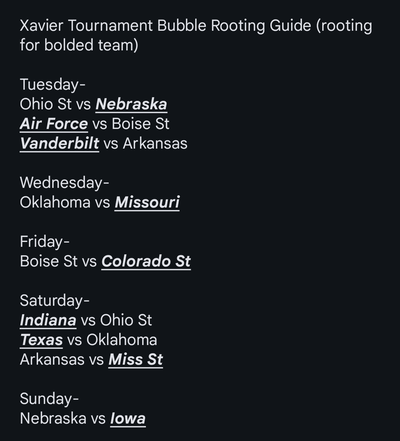Select the underlined Indiana team name
The height and width of the screenshot is (441, 400).
[48, 321]
